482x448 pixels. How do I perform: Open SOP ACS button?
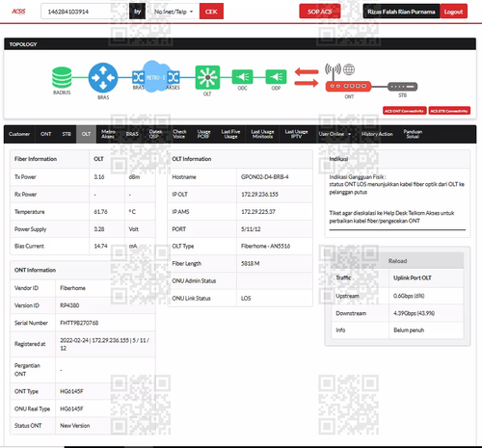(319, 12)
